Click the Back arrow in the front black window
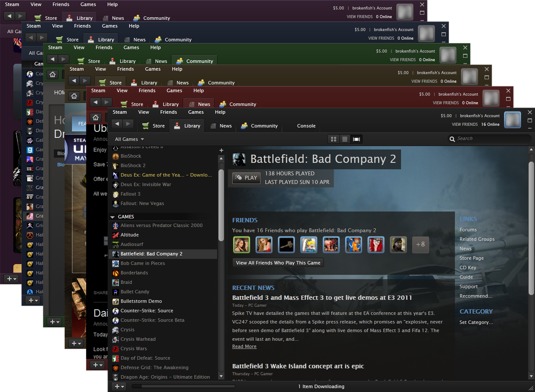Viewport: 535px width, 392px height. (117, 124)
